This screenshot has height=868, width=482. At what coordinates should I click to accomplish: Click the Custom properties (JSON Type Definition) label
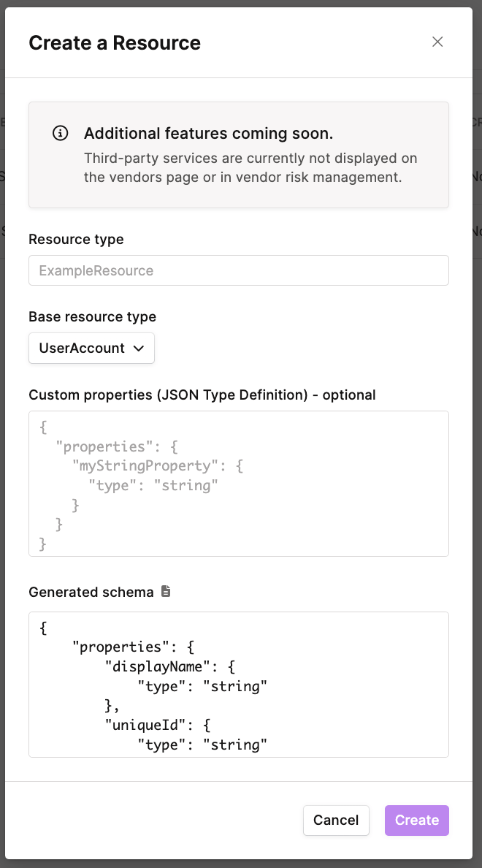(202, 395)
